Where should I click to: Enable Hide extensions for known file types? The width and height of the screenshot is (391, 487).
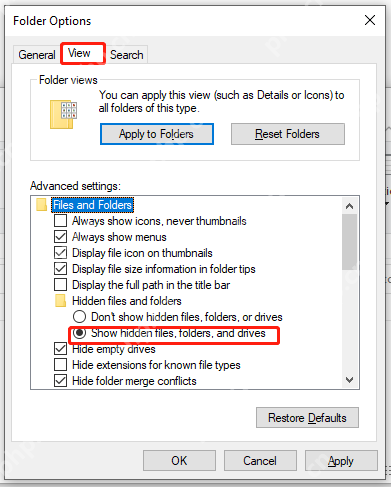(60, 365)
